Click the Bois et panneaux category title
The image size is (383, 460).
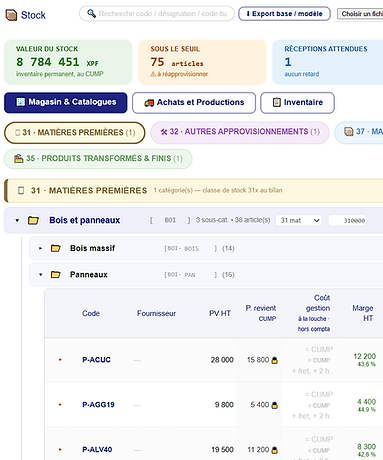tap(85, 220)
